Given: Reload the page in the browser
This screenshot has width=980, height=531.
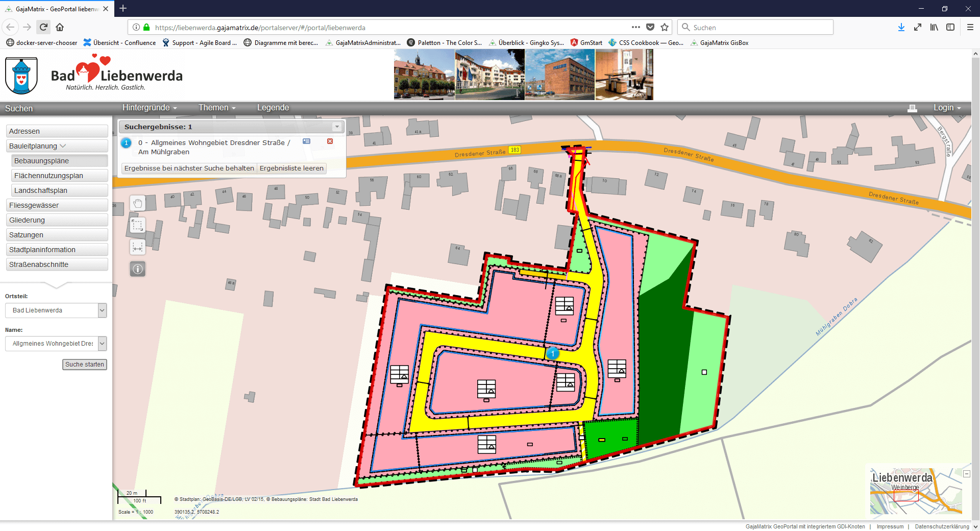Looking at the screenshot, I should click(44, 28).
